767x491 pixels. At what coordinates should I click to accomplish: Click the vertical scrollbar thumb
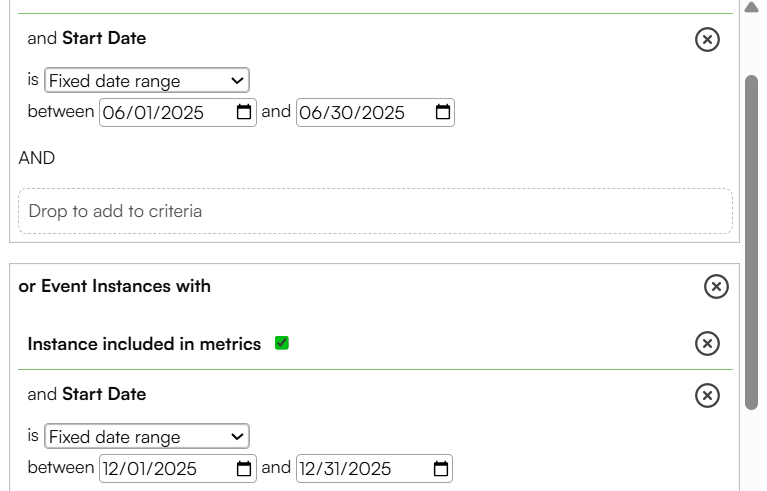751,242
